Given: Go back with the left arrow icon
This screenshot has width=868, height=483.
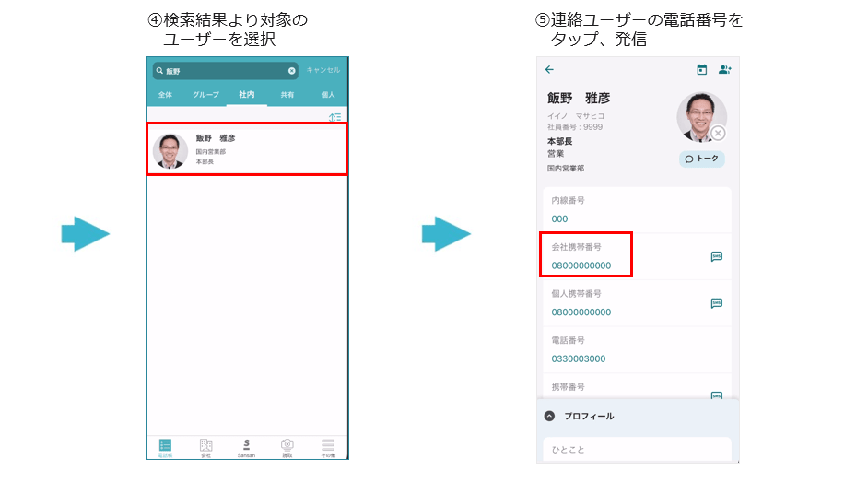Looking at the screenshot, I should click(549, 69).
